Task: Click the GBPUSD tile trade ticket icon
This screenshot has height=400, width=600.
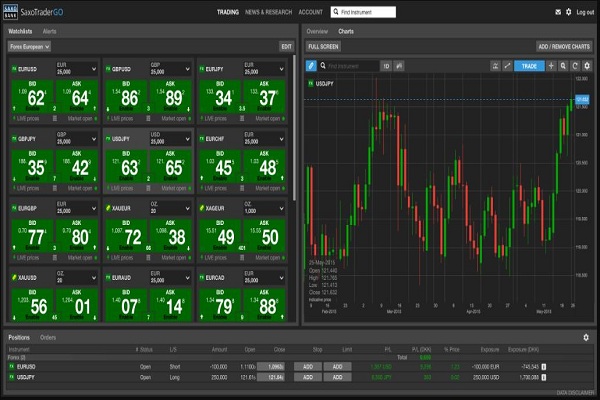Action: point(148,119)
